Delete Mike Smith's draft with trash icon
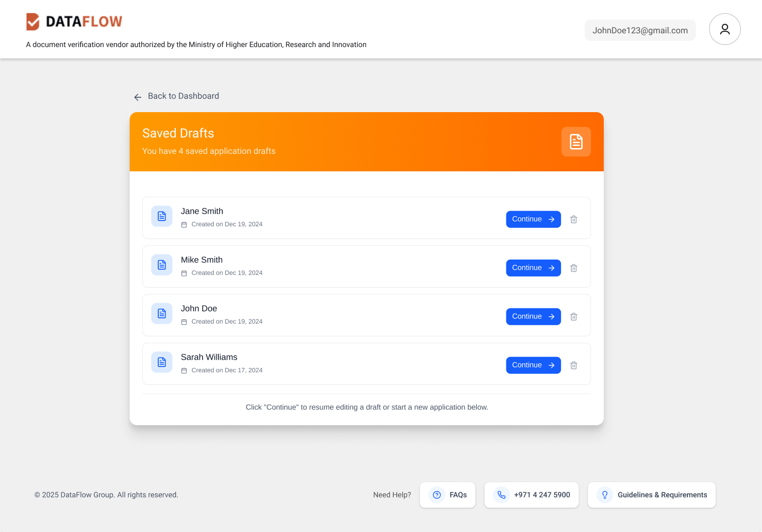Screen dimensions: 762x532 [x=574, y=268]
